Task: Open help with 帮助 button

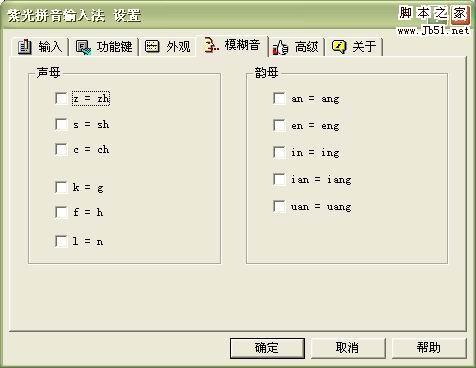Action: (429, 348)
